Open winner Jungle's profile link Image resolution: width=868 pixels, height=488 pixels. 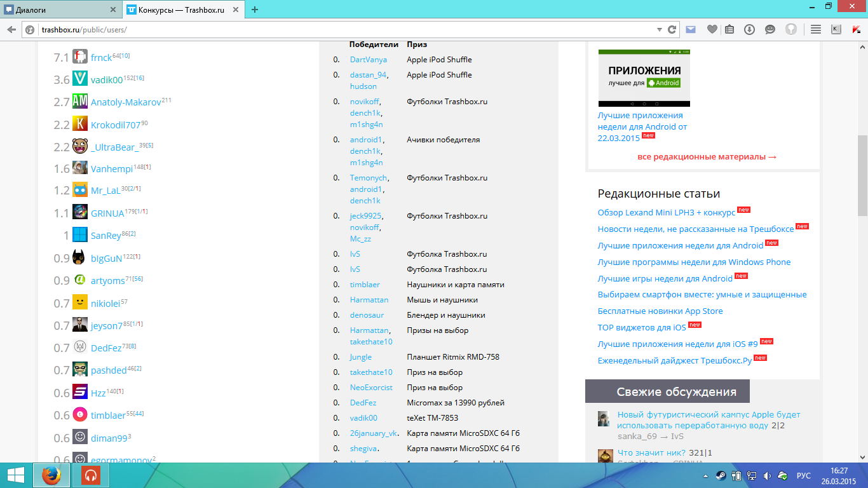[x=361, y=357]
